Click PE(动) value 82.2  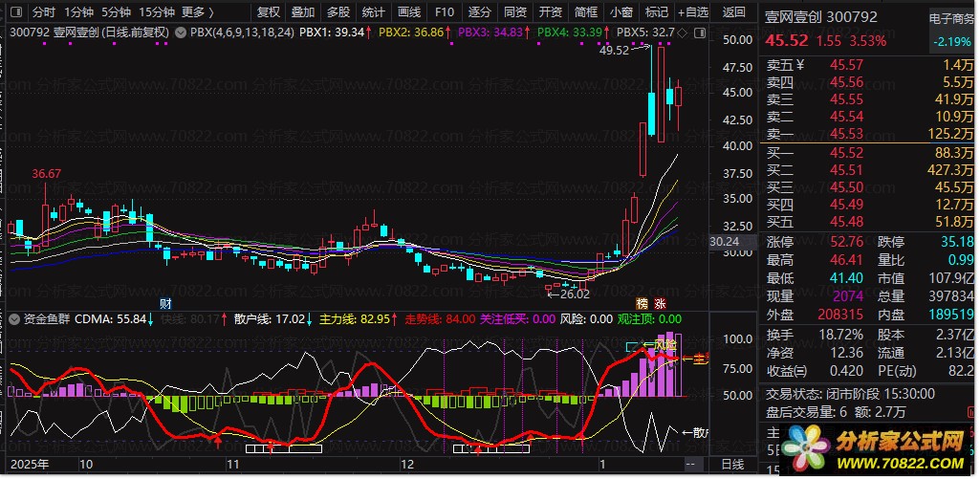(960, 372)
